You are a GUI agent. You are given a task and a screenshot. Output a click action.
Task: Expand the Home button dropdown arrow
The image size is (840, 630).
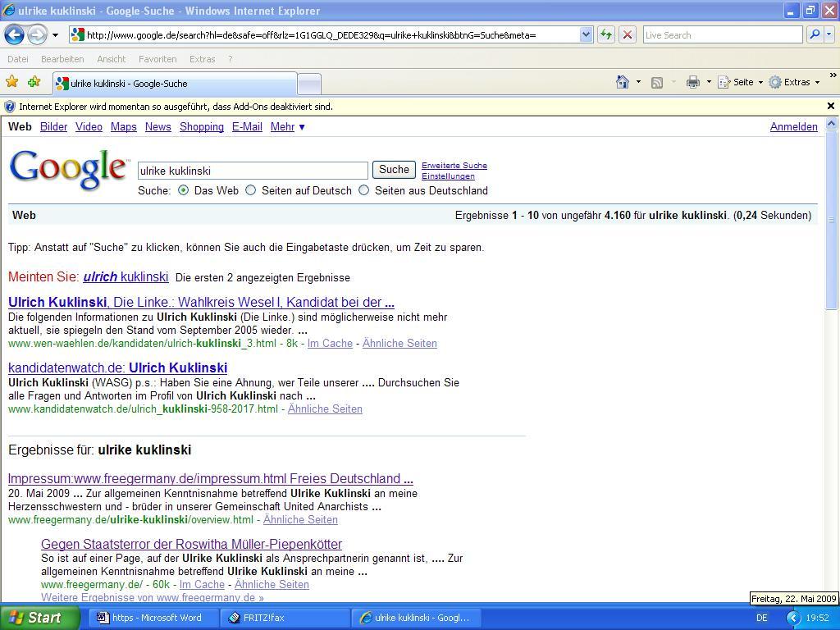[x=638, y=82]
